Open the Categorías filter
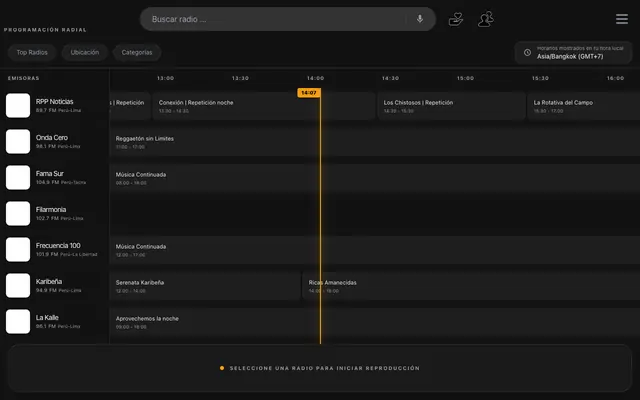The image size is (640, 400). [137, 53]
